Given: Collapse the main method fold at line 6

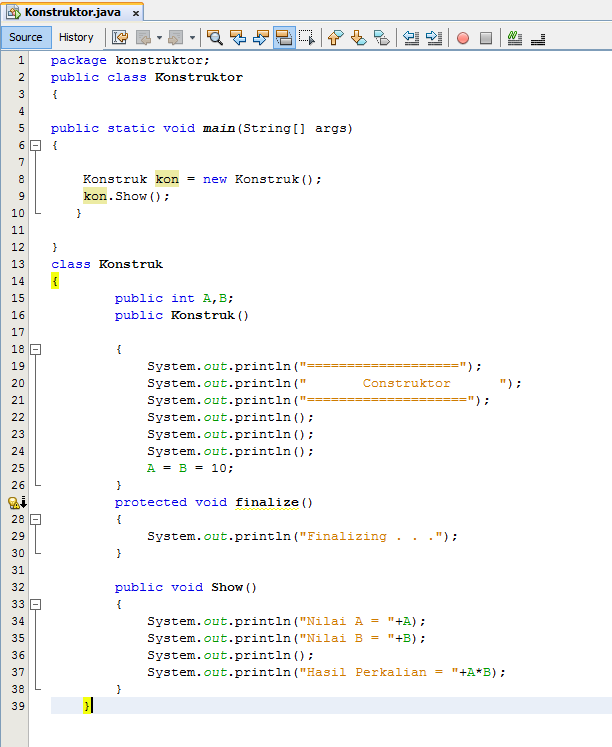Looking at the screenshot, I should [36, 146].
